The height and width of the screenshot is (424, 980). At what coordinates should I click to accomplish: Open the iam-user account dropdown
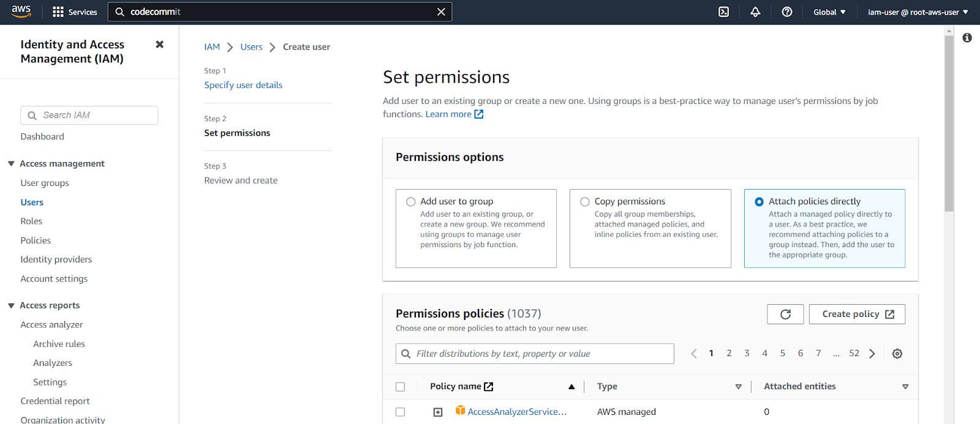(x=918, y=12)
